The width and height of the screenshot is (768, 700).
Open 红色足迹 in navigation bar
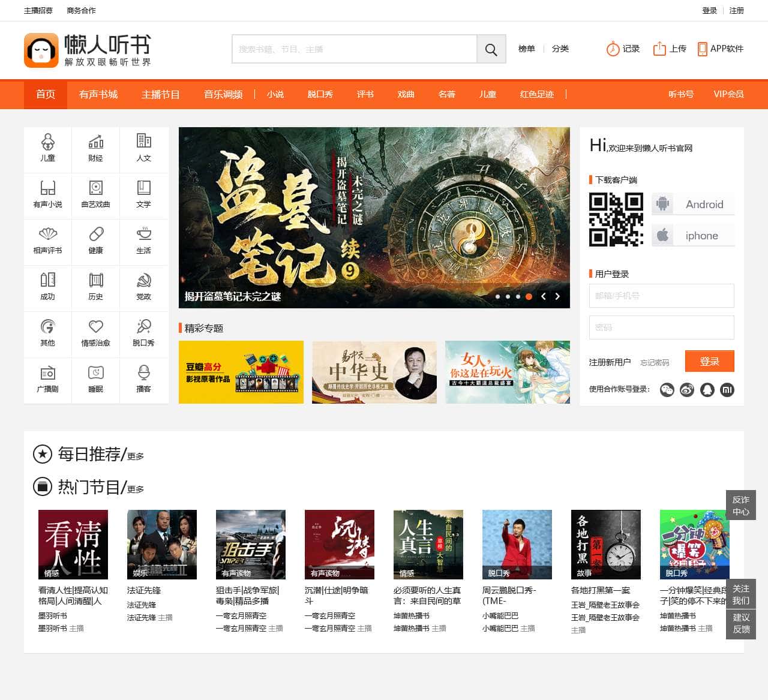click(537, 94)
